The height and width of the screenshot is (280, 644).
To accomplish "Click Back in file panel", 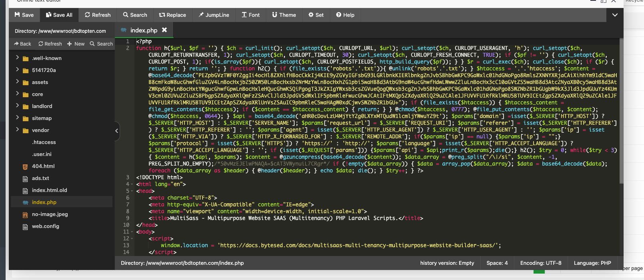I will (x=22, y=44).
